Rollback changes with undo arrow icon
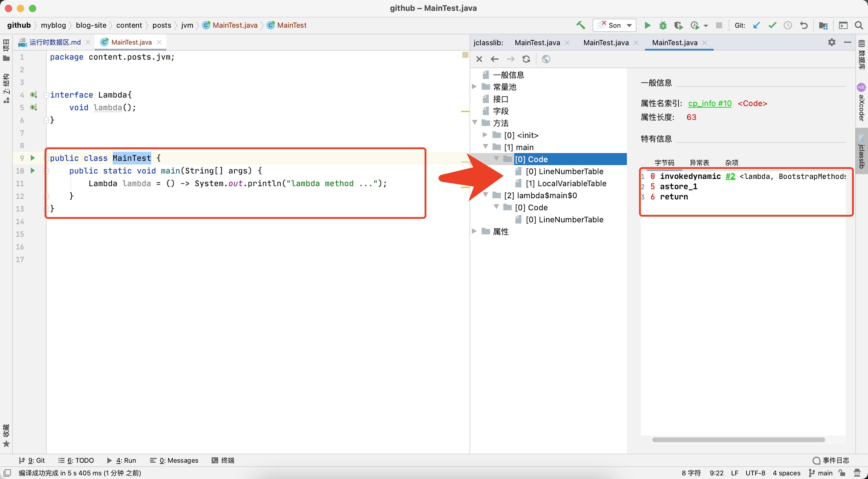This screenshot has width=868, height=479. [804, 25]
